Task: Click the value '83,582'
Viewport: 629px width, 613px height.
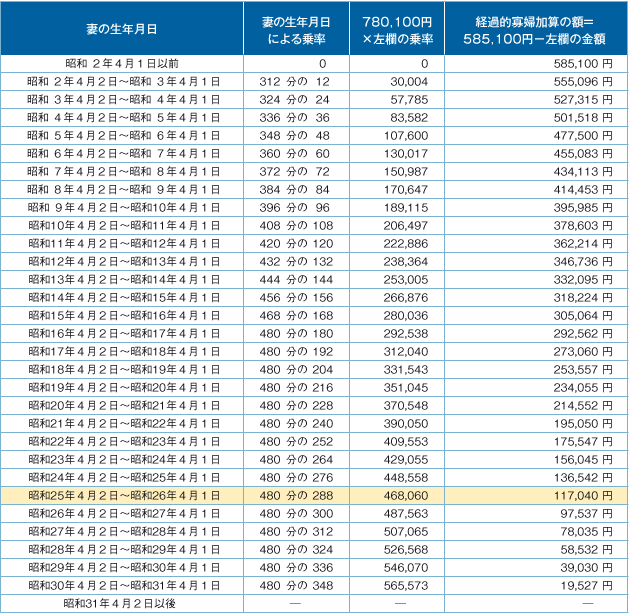Action: click(409, 118)
